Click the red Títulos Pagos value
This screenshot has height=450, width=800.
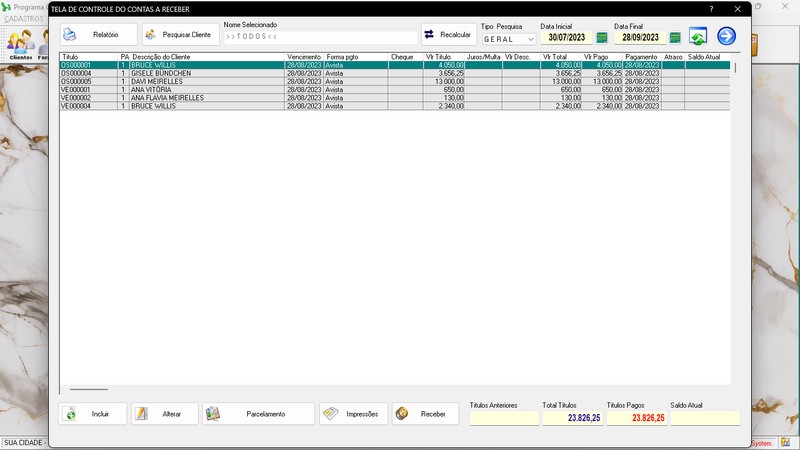pos(637,418)
